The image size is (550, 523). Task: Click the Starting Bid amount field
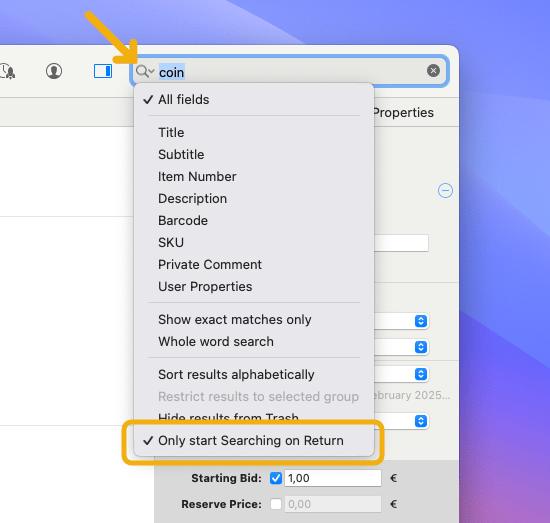[333, 478]
